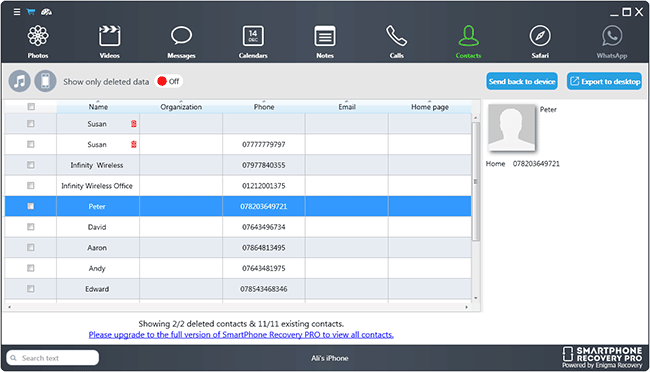Image resolution: width=650 pixels, height=372 pixels.
Task: Select phone number 078543468346
Action: coord(264,289)
